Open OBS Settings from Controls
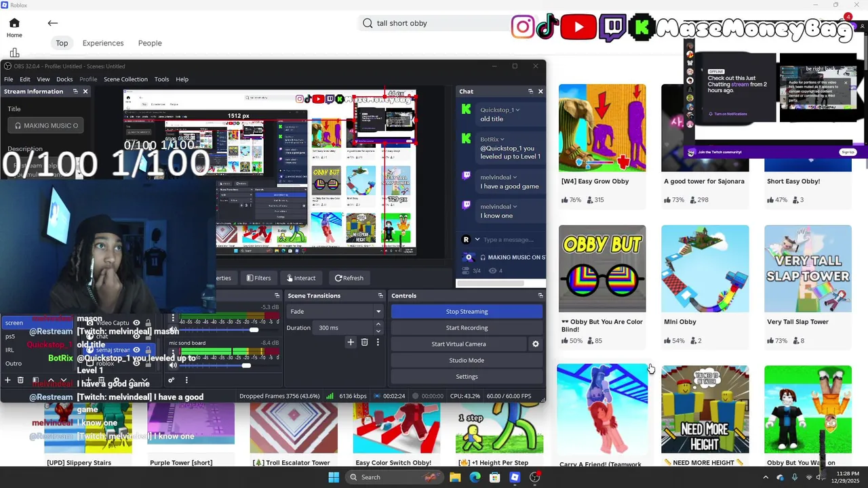Screen dimensions: 868x488 coord(467,377)
